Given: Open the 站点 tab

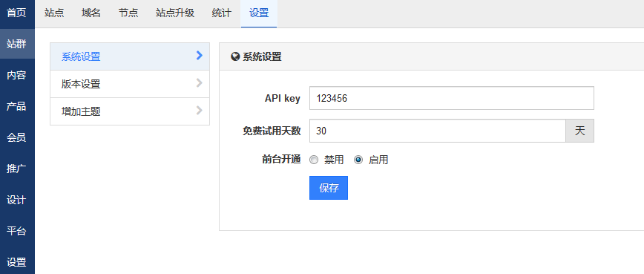Looking at the screenshot, I should pos(54,13).
